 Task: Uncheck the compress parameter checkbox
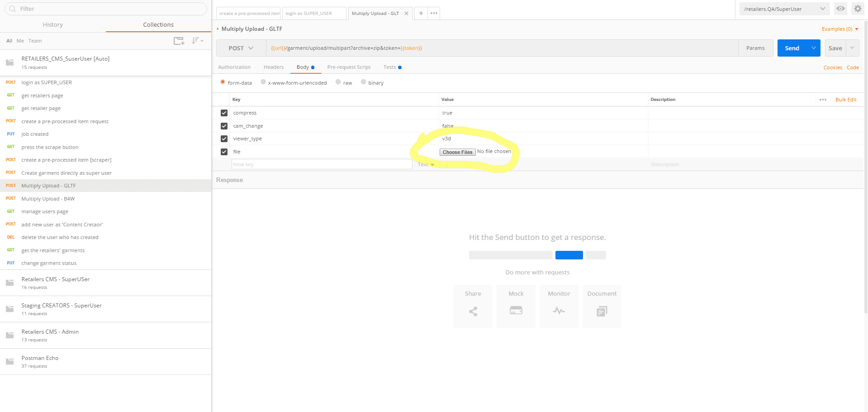tap(224, 113)
